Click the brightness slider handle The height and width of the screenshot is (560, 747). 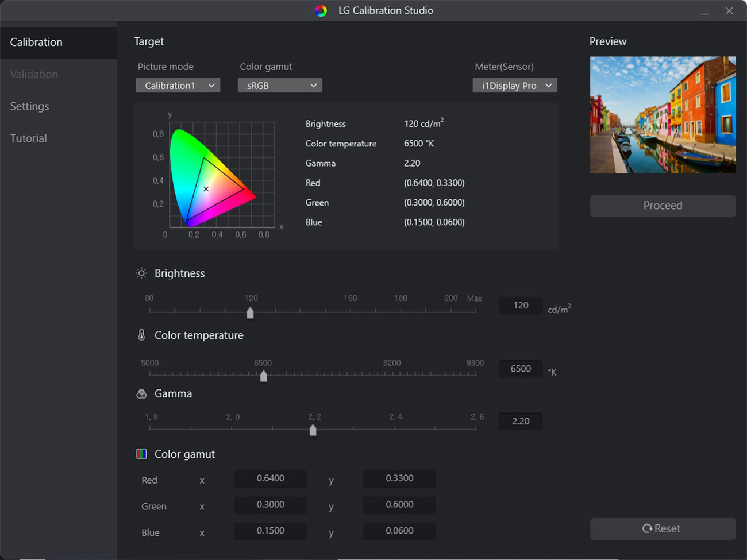(x=250, y=312)
